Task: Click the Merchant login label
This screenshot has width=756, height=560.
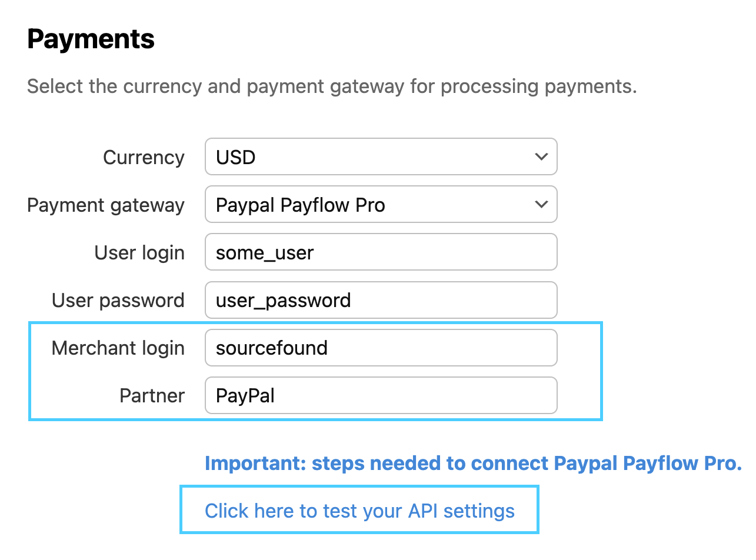Action: (x=118, y=348)
